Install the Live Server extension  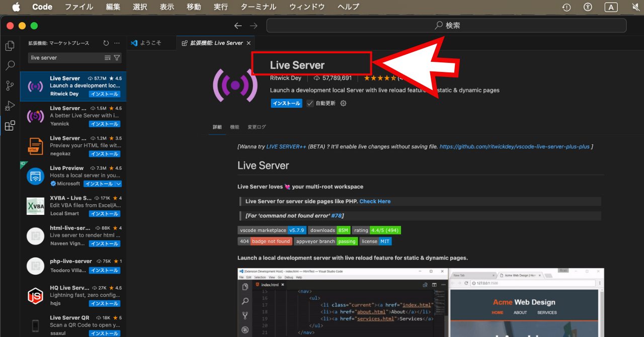(x=286, y=103)
